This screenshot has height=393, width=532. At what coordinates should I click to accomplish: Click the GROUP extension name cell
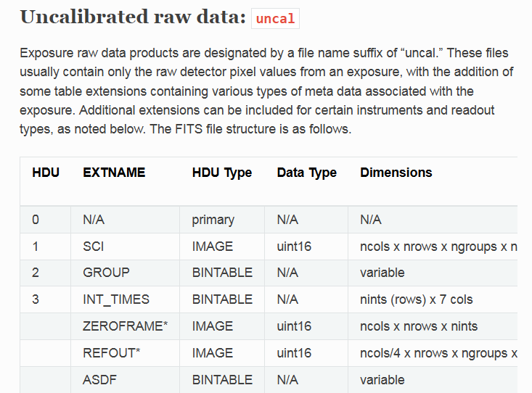pos(106,273)
